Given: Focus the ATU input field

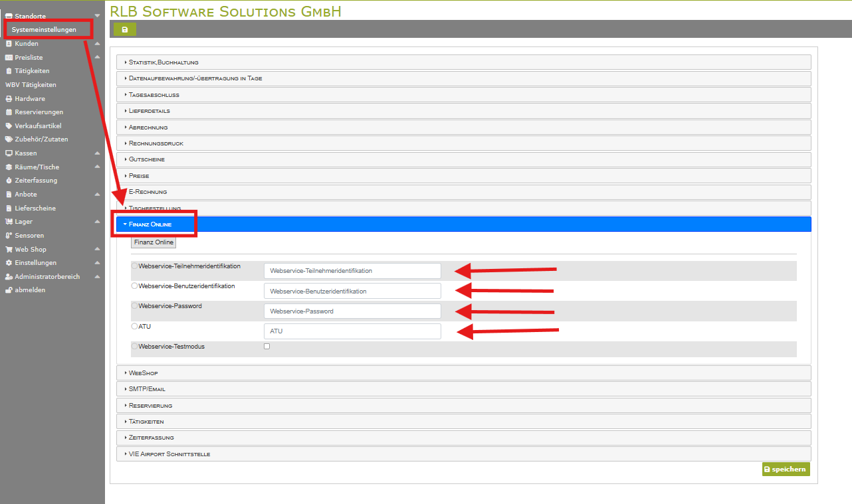Looking at the screenshot, I should (x=352, y=331).
